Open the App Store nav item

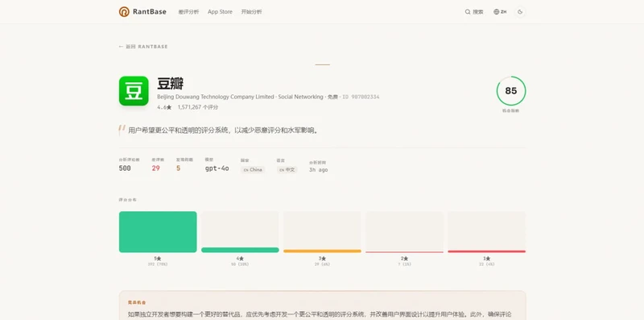220,12
